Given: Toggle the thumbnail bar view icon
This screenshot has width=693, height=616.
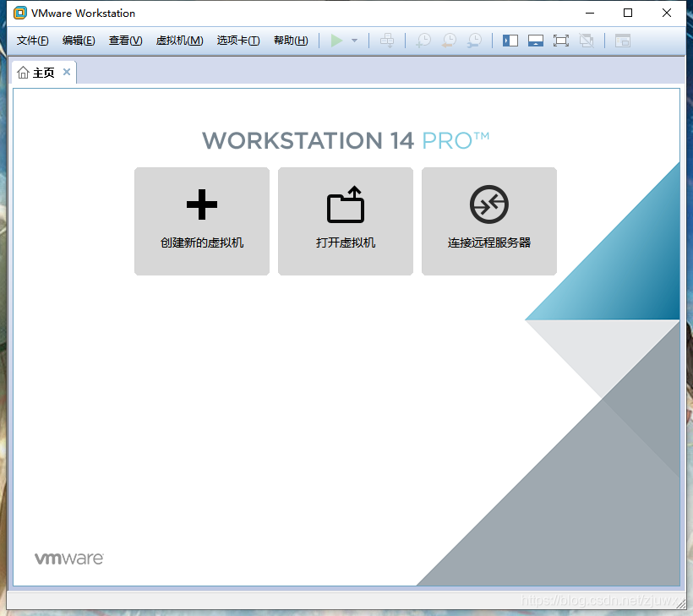Looking at the screenshot, I should pyautogui.click(x=536, y=41).
